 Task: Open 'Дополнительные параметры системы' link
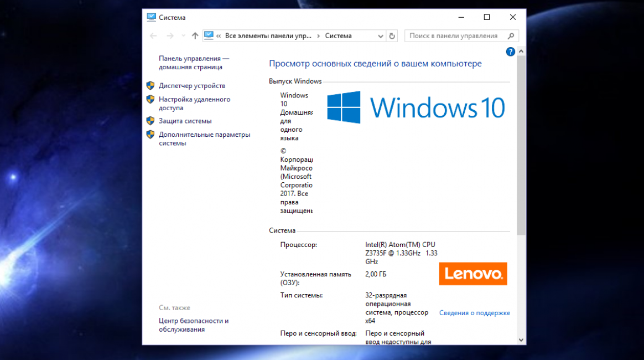pyautogui.click(x=204, y=139)
